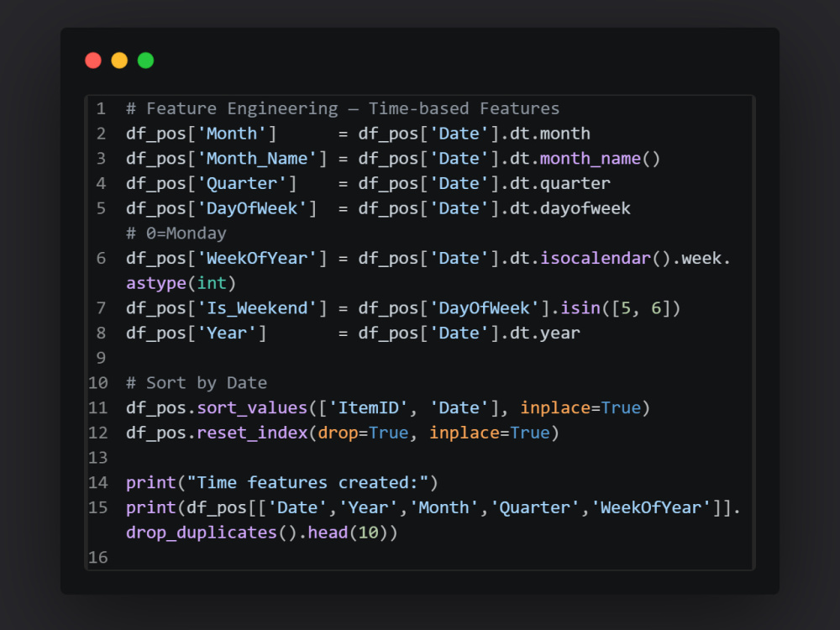
Task: Click the drop_duplicates() call
Action: pos(212,533)
